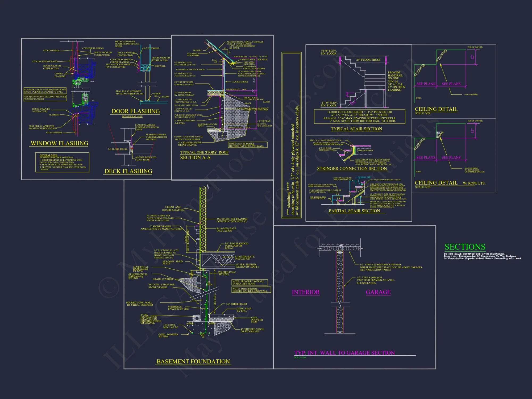The width and height of the screenshot is (532, 399).
Task: Click the magenta GARAGE label
Action: 378,292
